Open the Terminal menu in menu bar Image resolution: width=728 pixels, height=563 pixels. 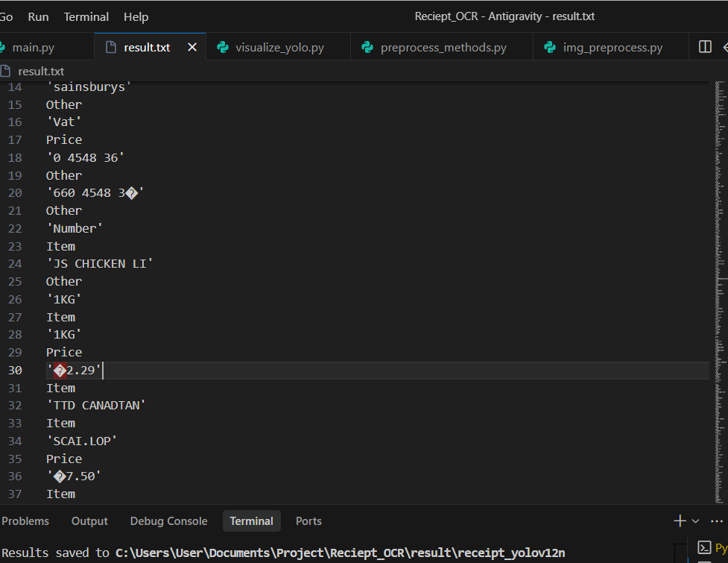[x=86, y=16]
